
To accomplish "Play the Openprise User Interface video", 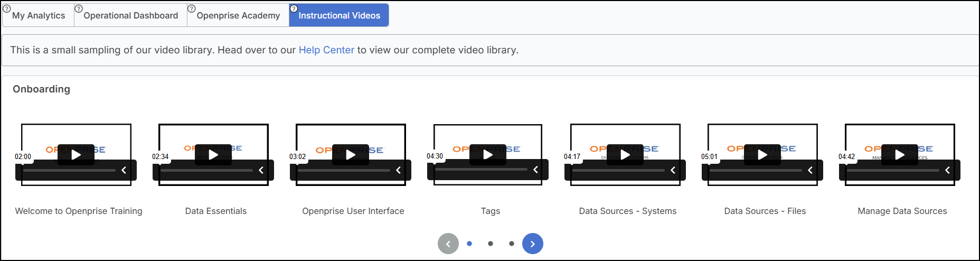I will pyautogui.click(x=351, y=155).
